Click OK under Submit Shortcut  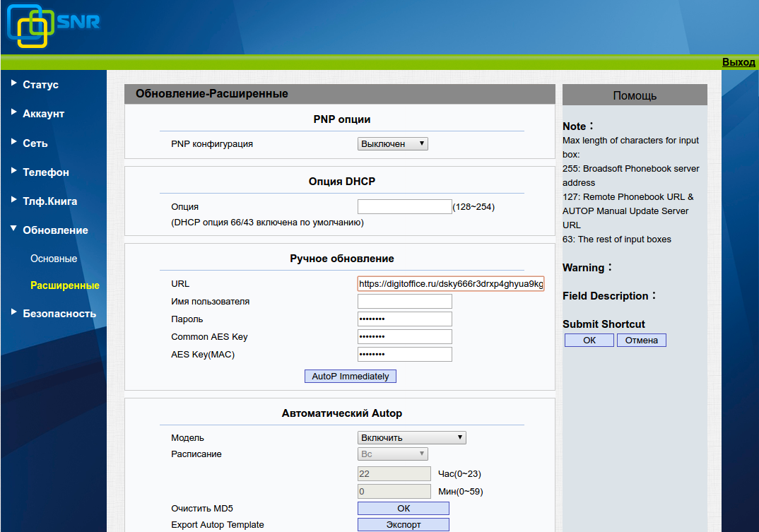click(589, 341)
